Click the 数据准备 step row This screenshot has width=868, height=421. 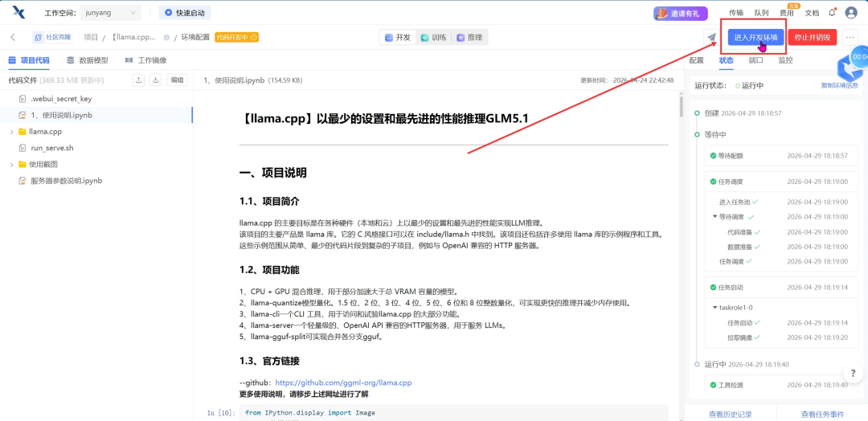click(x=788, y=247)
